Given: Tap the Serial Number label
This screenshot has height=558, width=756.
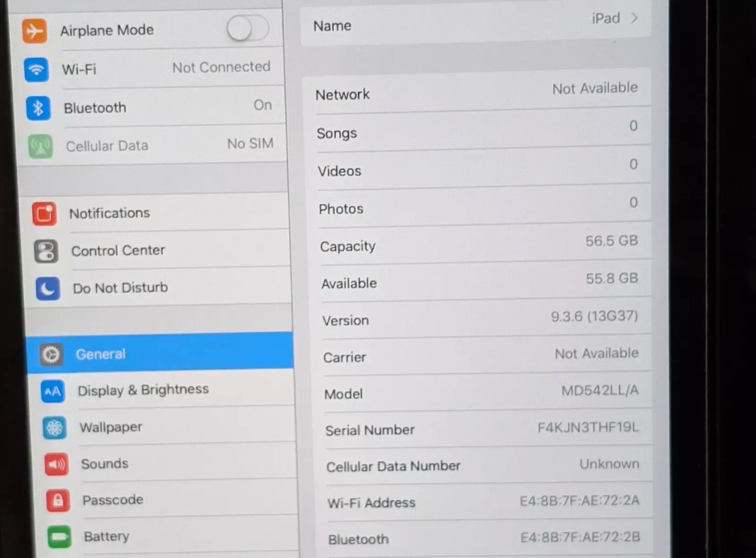Looking at the screenshot, I should coord(370,430).
